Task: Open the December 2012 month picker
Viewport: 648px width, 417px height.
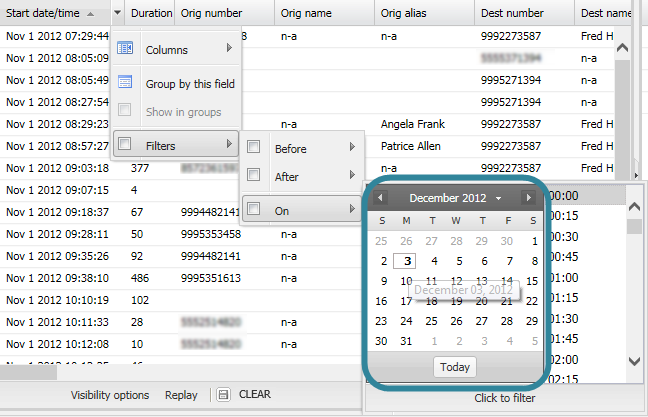Action: click(x=454, y=198)
